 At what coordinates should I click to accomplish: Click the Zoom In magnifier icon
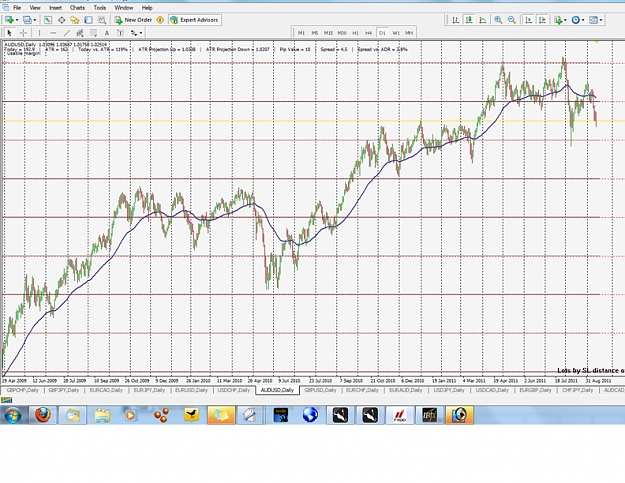[498, 20]
